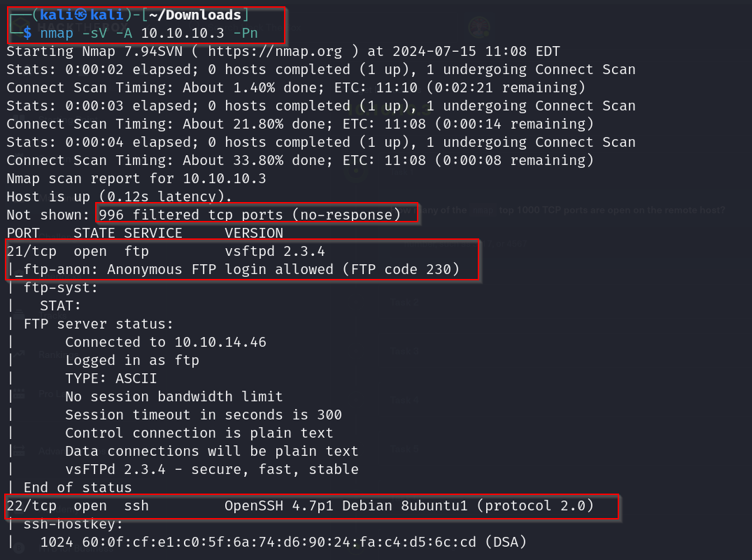The height and width of the screenshot is (560, 752).
Task: Click the vsftpd 2.3.4 version text
Action: point(274,251)
